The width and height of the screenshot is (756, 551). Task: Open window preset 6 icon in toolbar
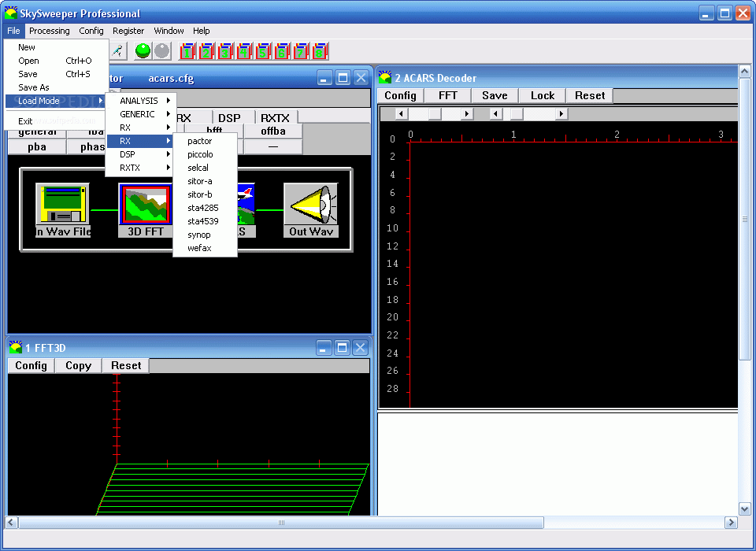click(x=282, y=51)
